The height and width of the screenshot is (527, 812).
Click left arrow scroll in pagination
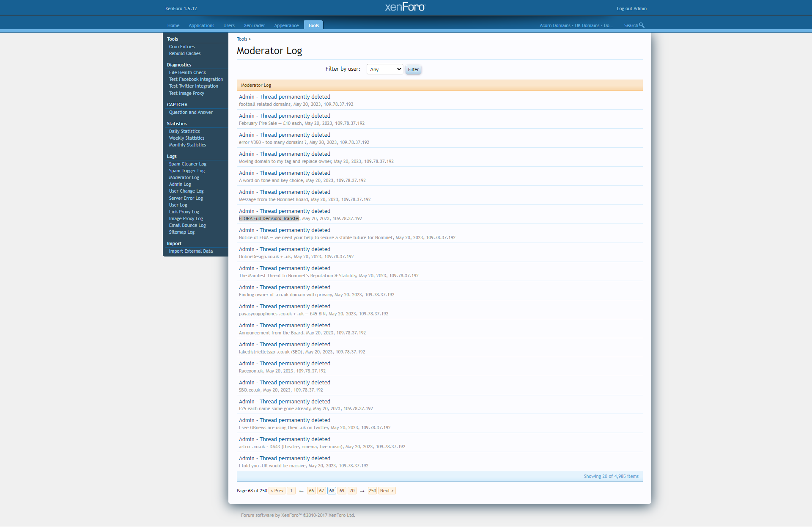pos(301,491)
